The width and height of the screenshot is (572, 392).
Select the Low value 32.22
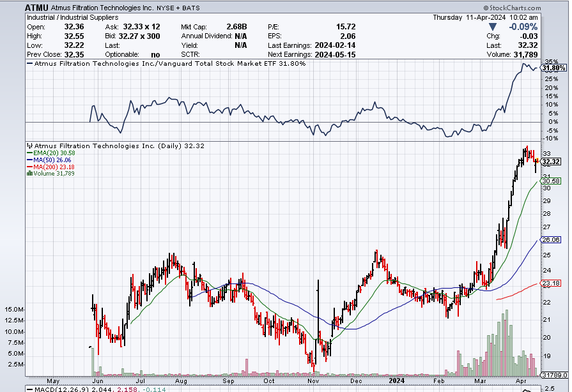coord(74,45)
